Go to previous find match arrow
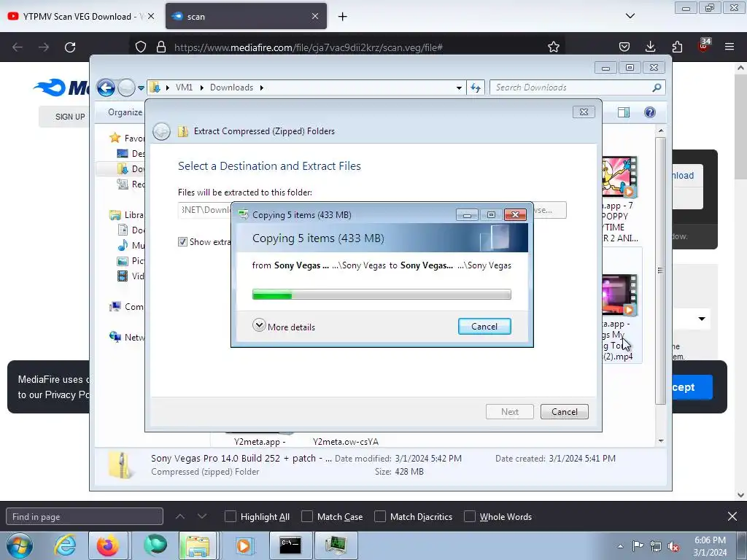The height and width of the screenshot is (560, 747). tap(180, 516)
